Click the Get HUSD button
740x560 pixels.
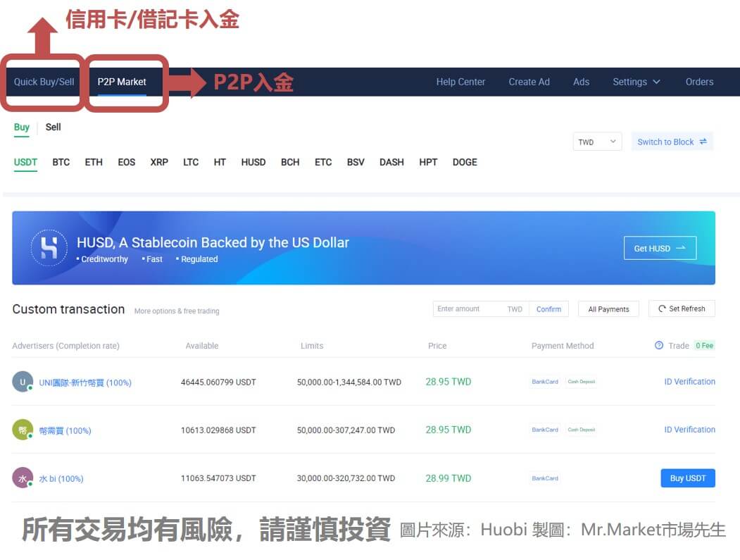[660, 248]
